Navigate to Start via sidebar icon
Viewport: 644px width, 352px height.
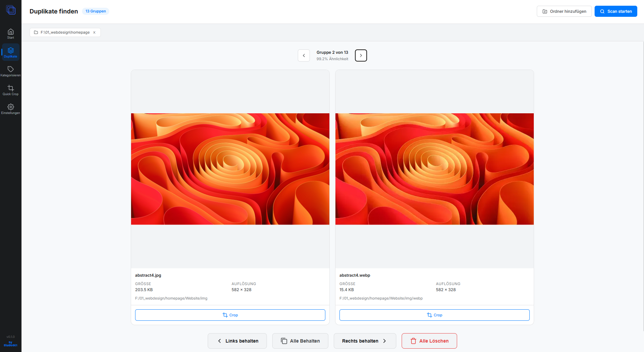pos(10,33)
